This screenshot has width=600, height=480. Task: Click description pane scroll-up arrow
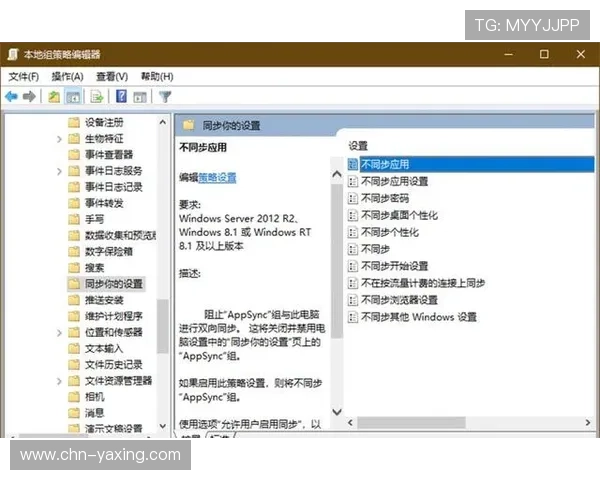(337, 175)
